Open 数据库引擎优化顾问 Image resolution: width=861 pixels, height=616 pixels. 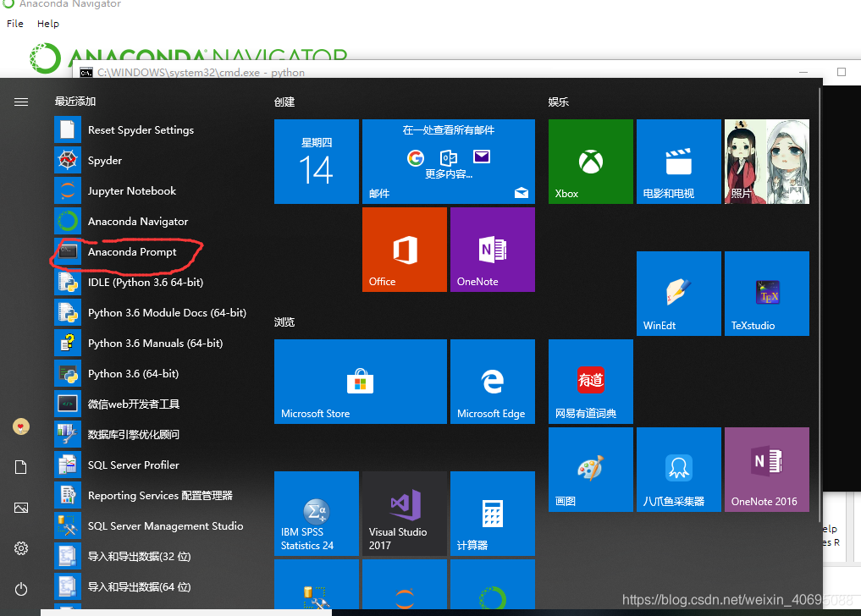[151, 435]
